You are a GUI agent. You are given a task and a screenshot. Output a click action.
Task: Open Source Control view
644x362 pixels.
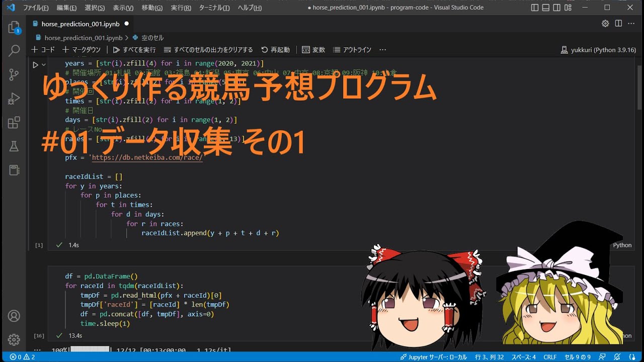click(x=14, y=74)
